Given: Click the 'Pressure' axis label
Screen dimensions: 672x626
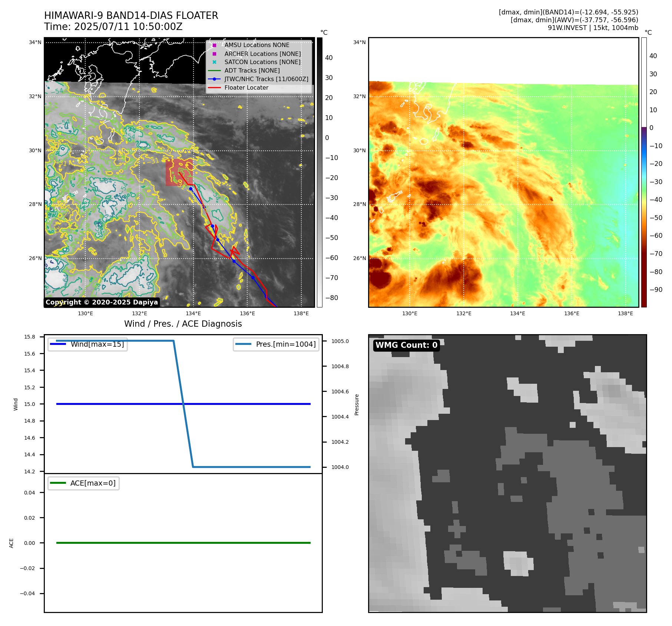Looking at the screenshot, I should [x=357, y=404].
